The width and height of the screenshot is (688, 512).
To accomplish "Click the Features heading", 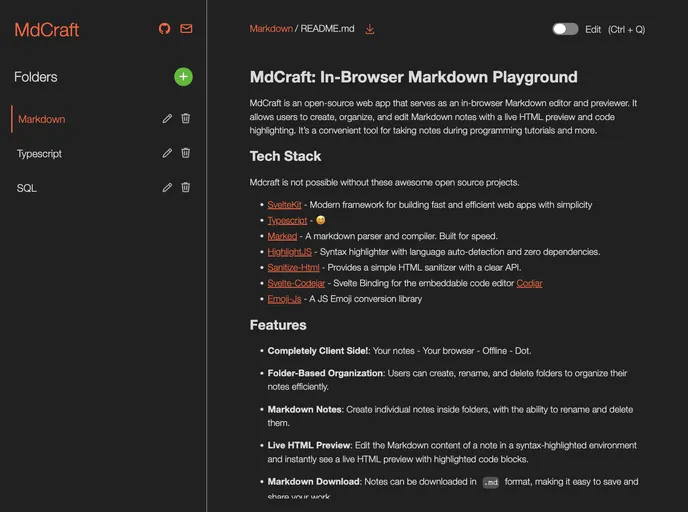I will coord(278,325).
